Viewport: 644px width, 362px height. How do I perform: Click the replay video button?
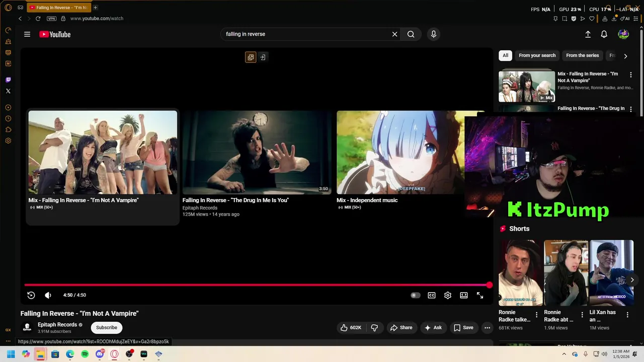pos(31,295)
